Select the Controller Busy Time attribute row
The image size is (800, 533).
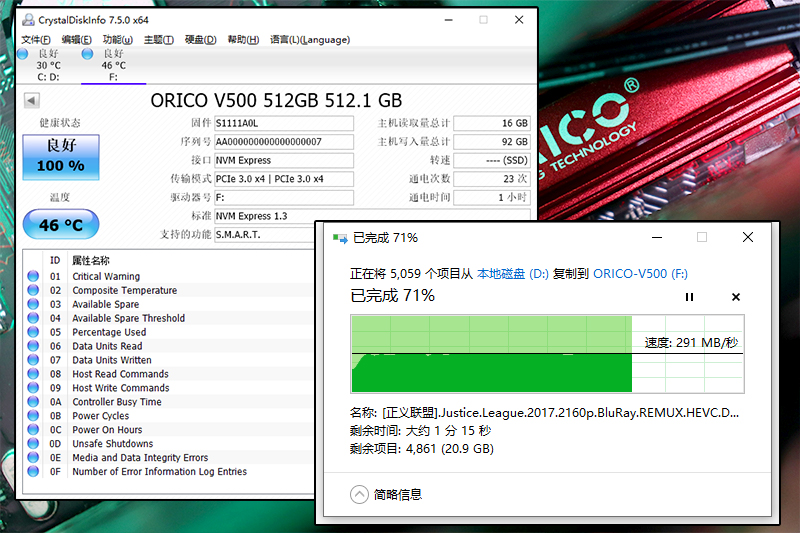[x=169, y=401]
